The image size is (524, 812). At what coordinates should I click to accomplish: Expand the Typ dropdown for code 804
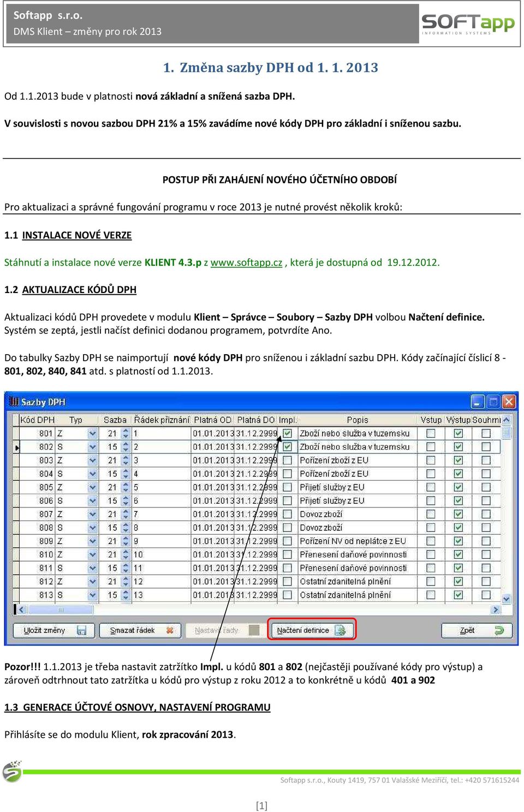pyautogui.click(x=93, y=474)
